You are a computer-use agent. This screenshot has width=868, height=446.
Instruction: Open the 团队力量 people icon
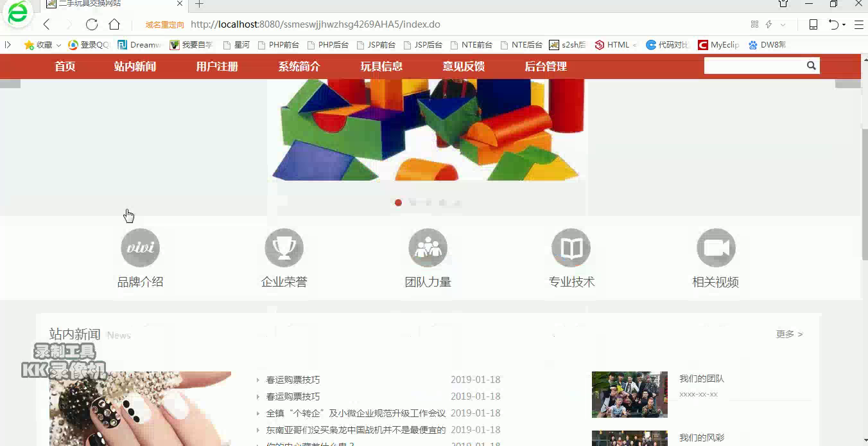pyautogui.click(x=428, y=247)
